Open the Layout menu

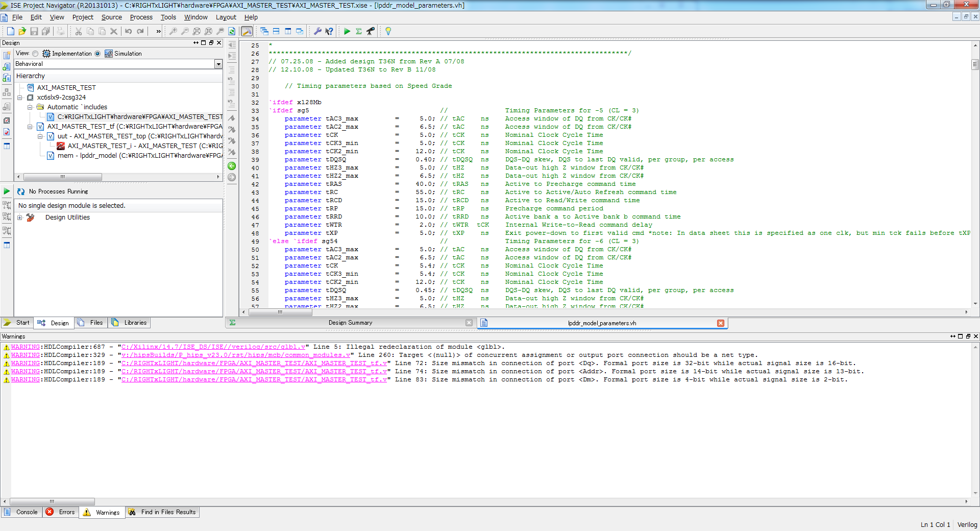[226, 17]
